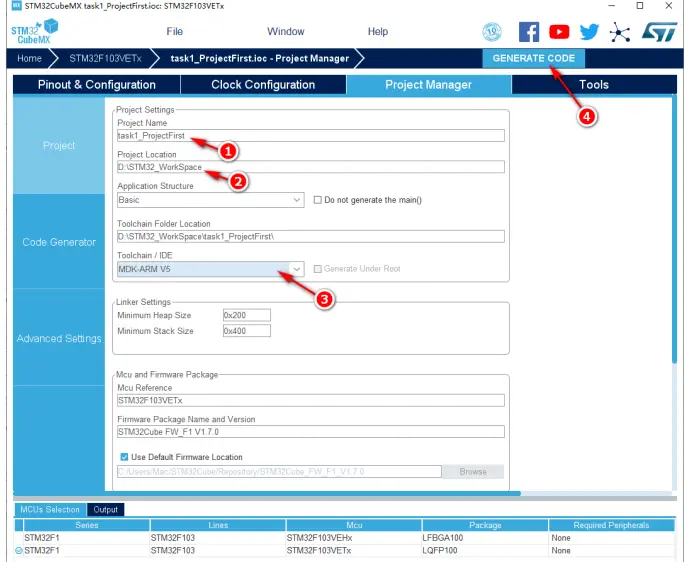Open the Facebook icon link

coord(528,32)
